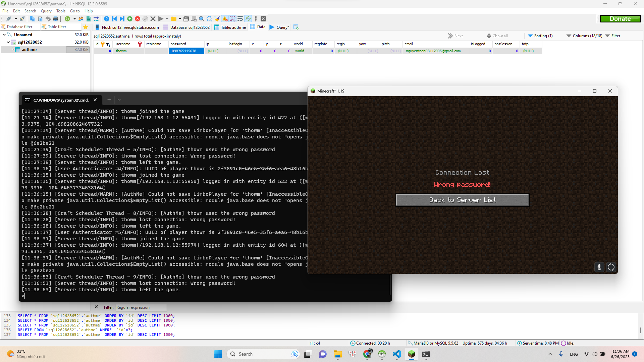Click the green Donate button

coord(620,19)
